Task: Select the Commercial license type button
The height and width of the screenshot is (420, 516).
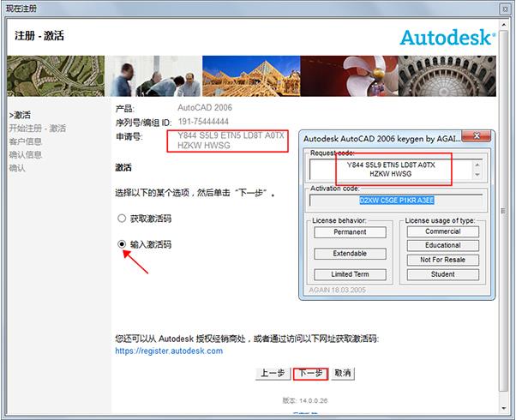Action: (442, 232)
